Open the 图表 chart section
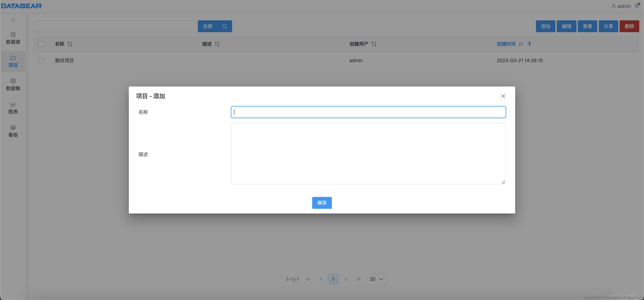The height and width of the screenshot is (300, 644). (13, 108)
